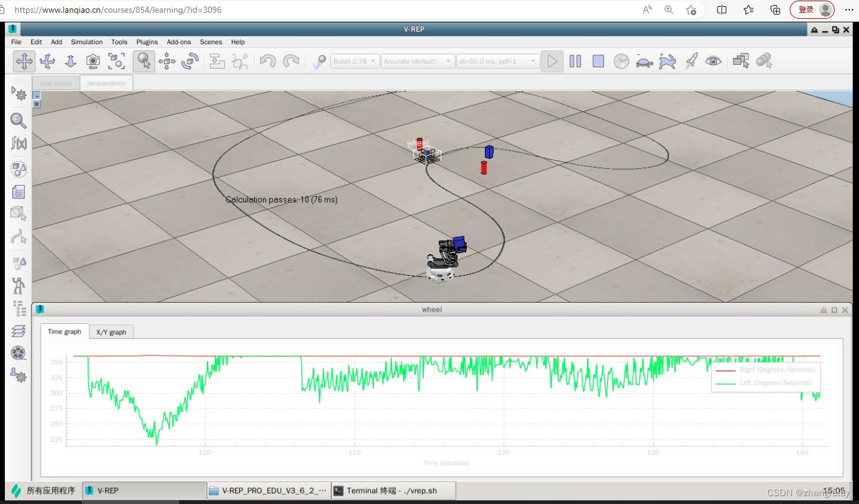This screenshot has width=859, height=504.
Task: Activate the click selection tool
Action: pos(144,61)
